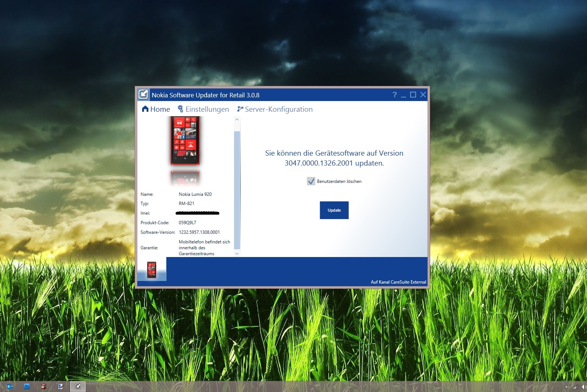
Task: Click software version "1232.5957.1308.0001"
Action: point(199,232)
